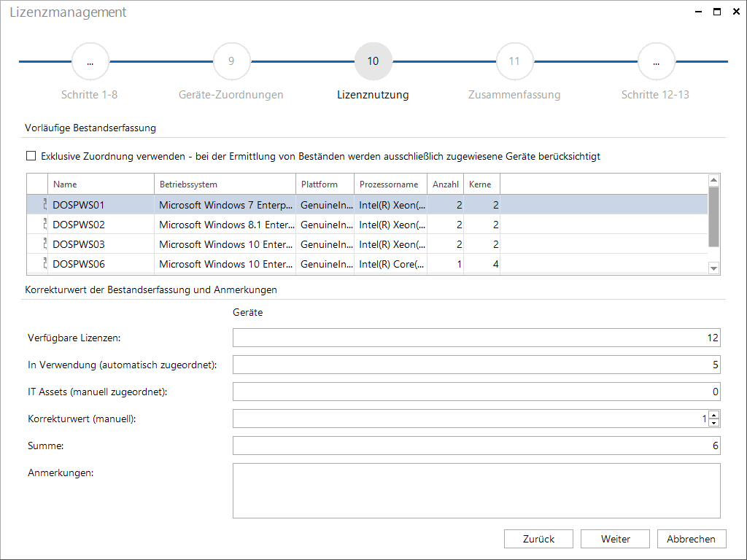Viewport: 747px width, 560px height.
Task: Click the Zurück button
Action: point(538,539)
